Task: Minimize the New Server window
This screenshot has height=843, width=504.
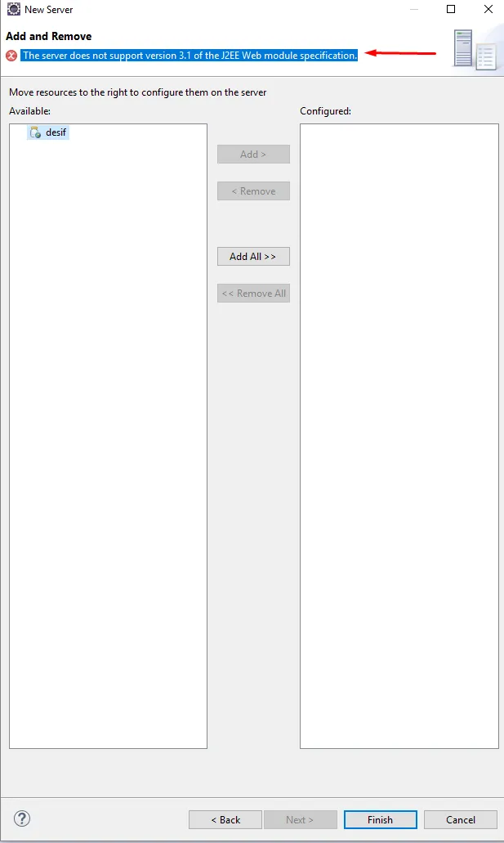Action: (x=413, y=9)
